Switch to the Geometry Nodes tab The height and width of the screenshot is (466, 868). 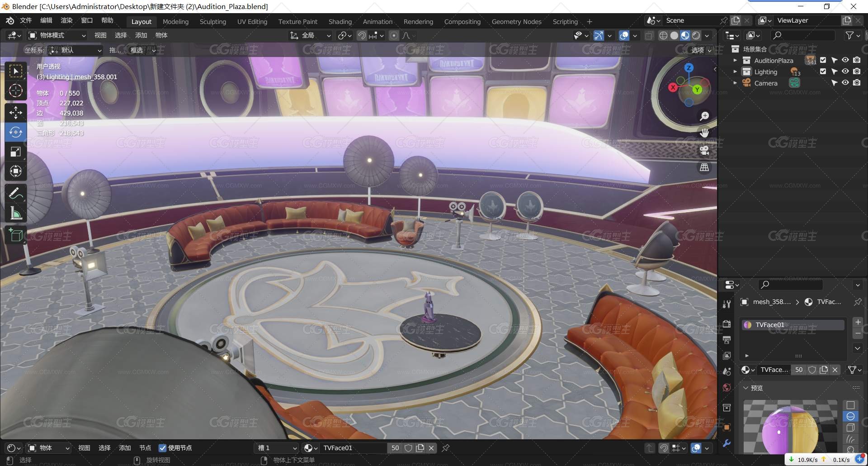tap(516, 22)
